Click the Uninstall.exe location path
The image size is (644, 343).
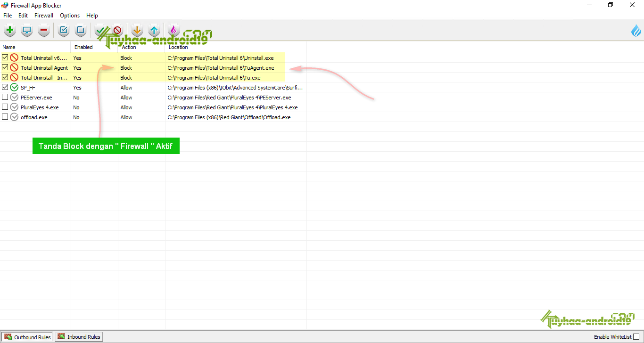(x=220, y=58)
